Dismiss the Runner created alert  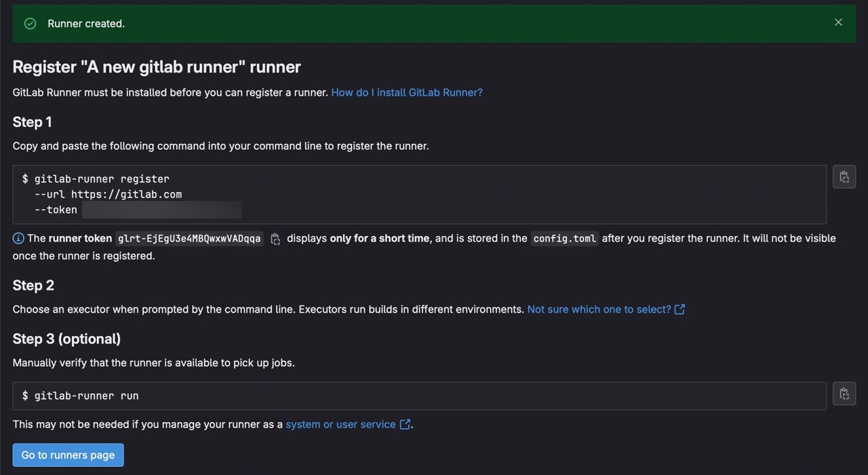point(838,22)
